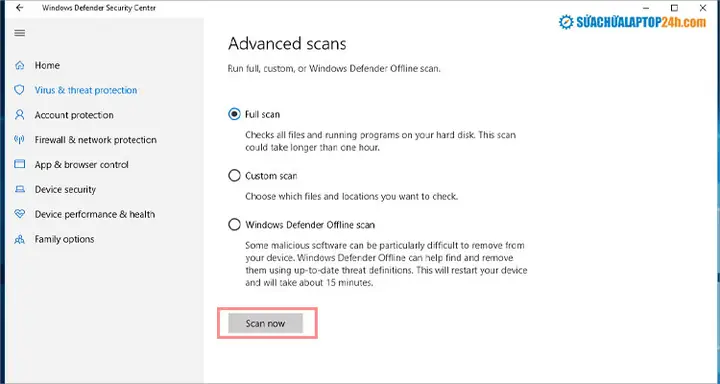Open Virus & threat protection page

[86, 90]
